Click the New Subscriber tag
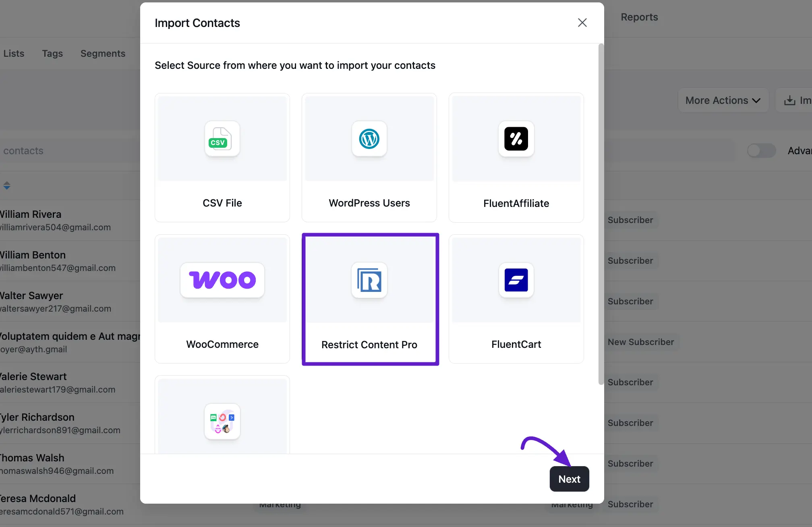 641,342
